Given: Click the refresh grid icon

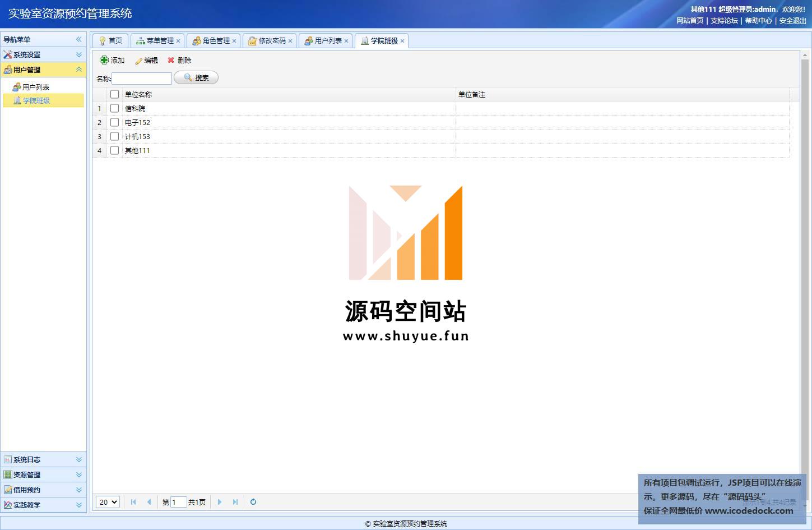Looking at the screenshot, I should [x=253, y=502].
